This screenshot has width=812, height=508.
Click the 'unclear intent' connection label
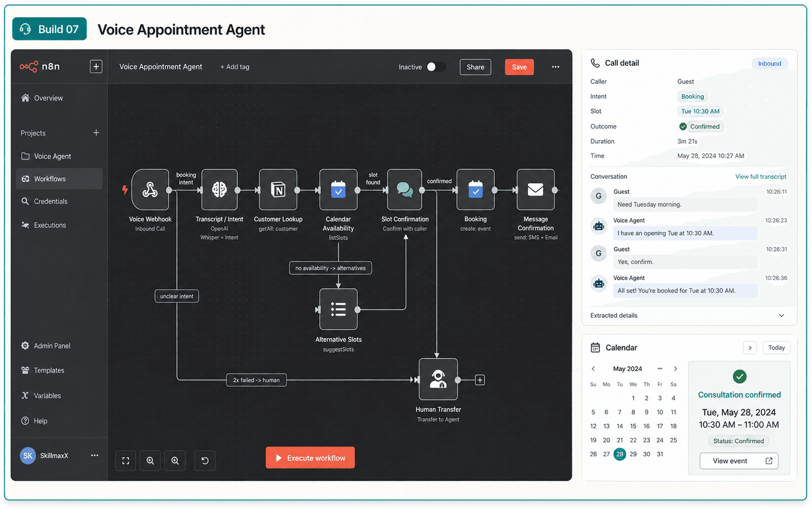point(177,296)
